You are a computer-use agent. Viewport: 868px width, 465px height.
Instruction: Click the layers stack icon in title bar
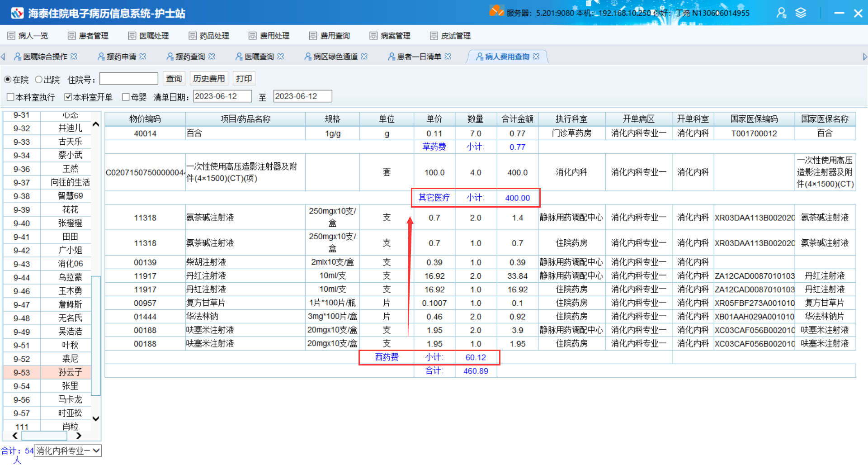801,13
